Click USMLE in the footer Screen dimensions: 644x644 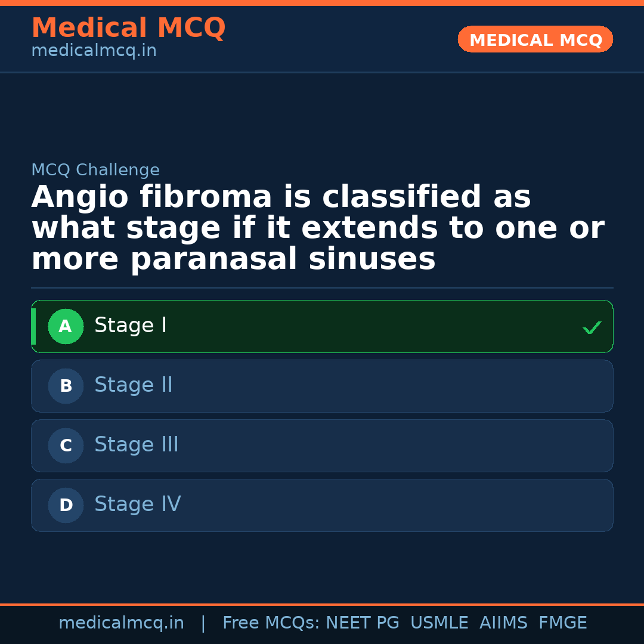point(439,623)
